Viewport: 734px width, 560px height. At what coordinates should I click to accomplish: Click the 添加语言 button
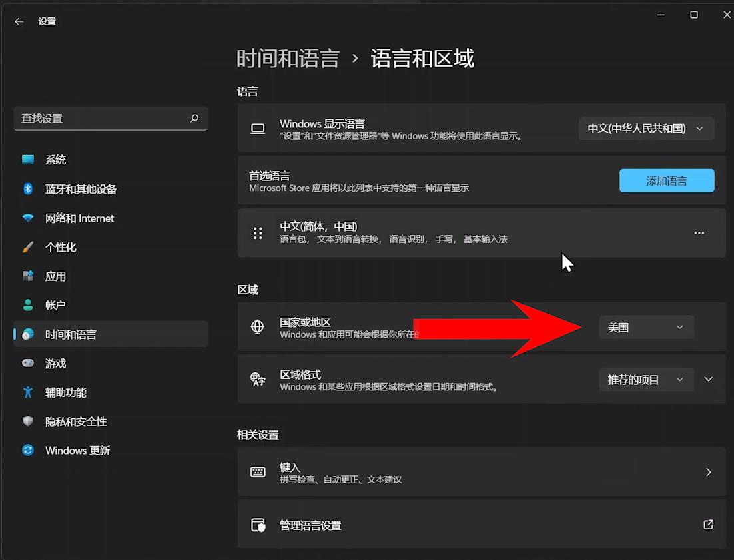tap(666, 180)
